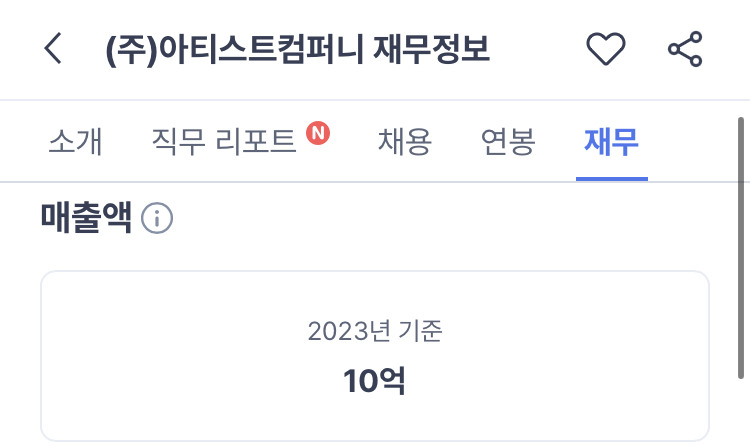
Task: Switch to the 소개 tab
Action: click(x=75, y=143)
